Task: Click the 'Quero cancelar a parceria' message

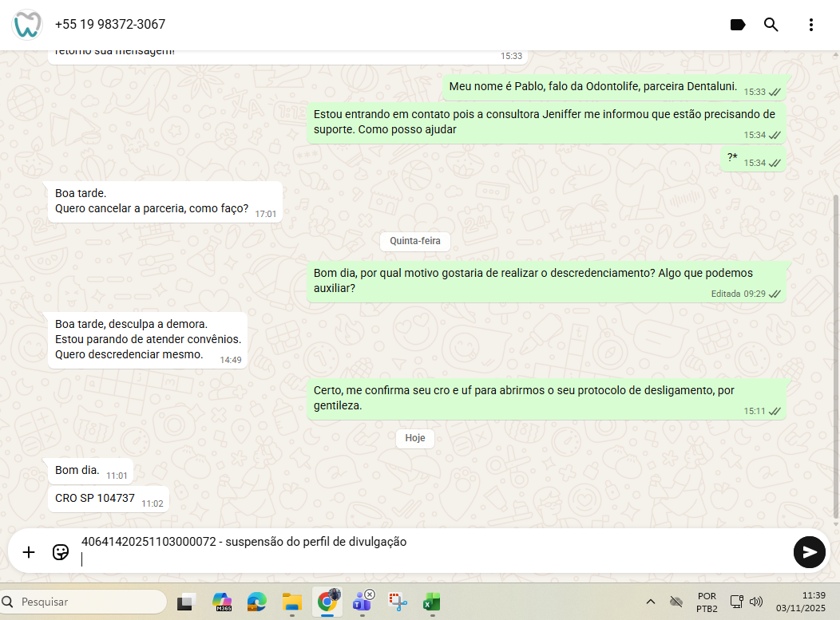Action: tap(165, 202)
